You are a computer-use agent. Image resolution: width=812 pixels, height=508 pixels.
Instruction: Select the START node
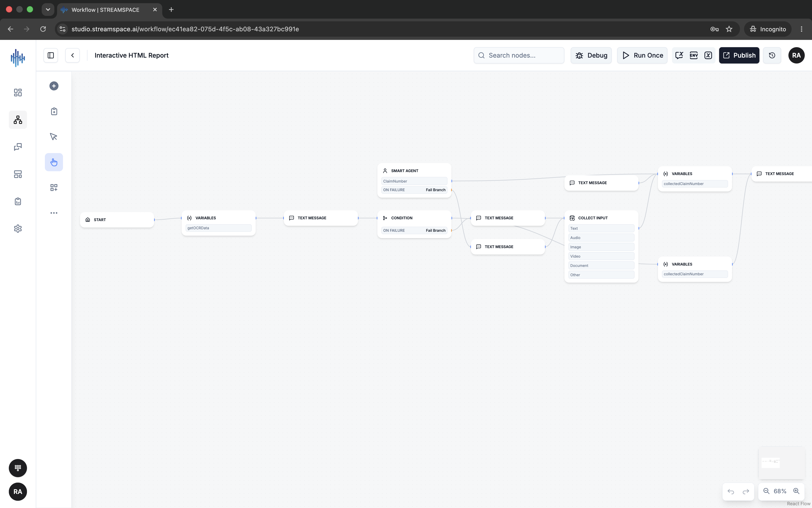[117, 220]
